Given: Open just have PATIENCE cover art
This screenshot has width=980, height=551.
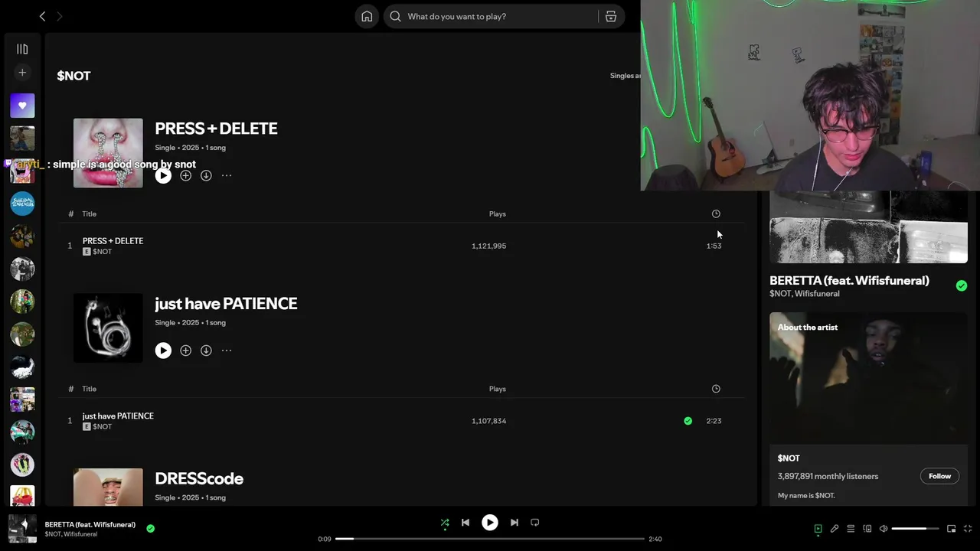Looking at the screenshot, I should point(108,328).
